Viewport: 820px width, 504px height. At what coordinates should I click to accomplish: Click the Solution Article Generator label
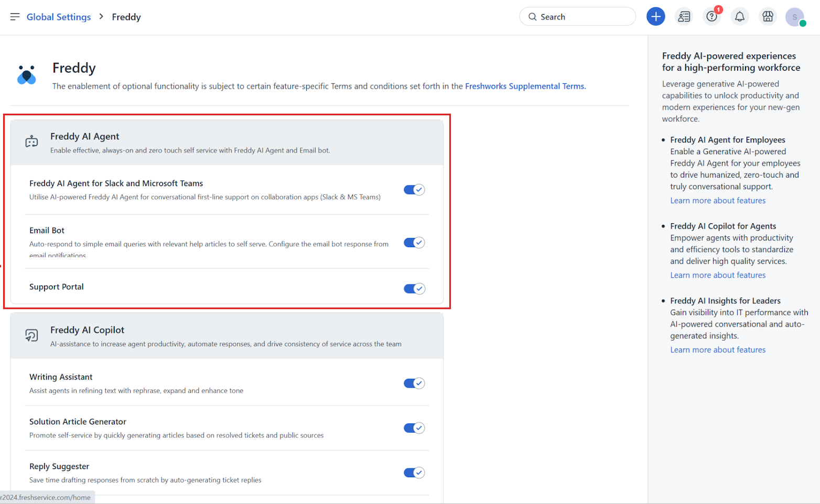[x=78, y=422]
